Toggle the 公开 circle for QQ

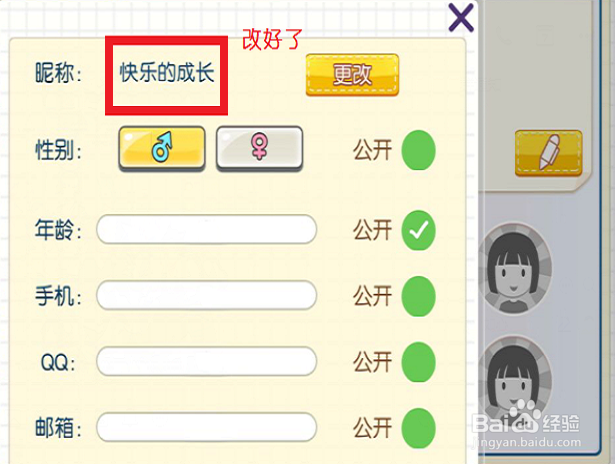418,362
